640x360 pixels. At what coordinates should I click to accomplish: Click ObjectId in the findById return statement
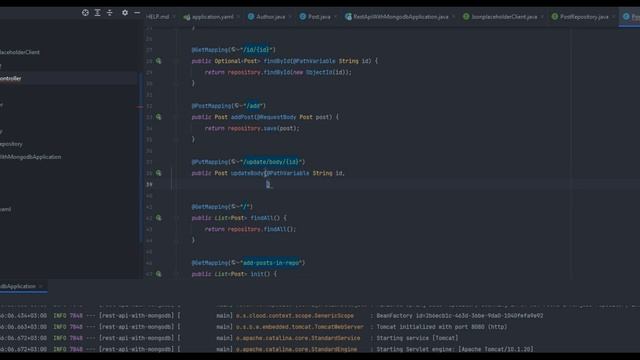point(319,72)
